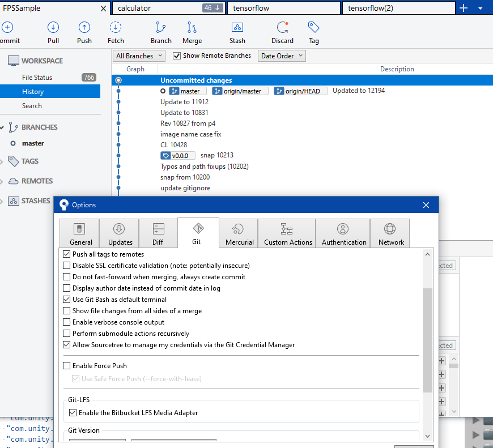The height and width of the screenshot is (448, 493).
Task: Open the Date Order dropdown
Action: point(282,56)
